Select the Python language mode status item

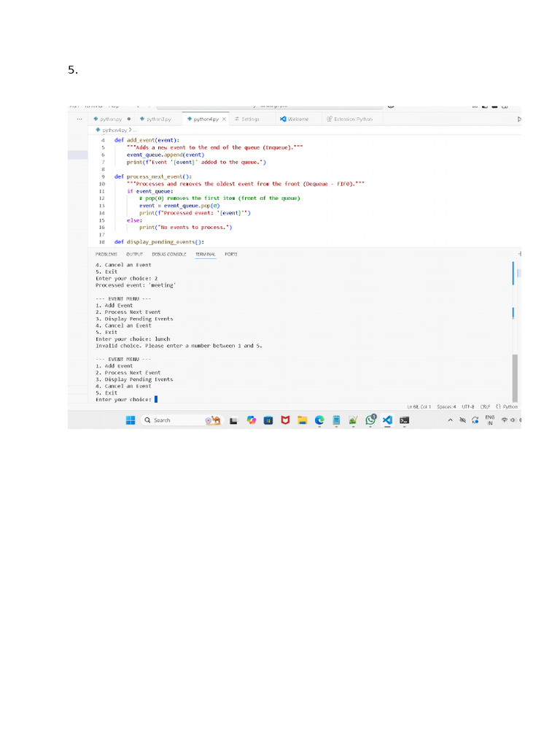[507, 407]
